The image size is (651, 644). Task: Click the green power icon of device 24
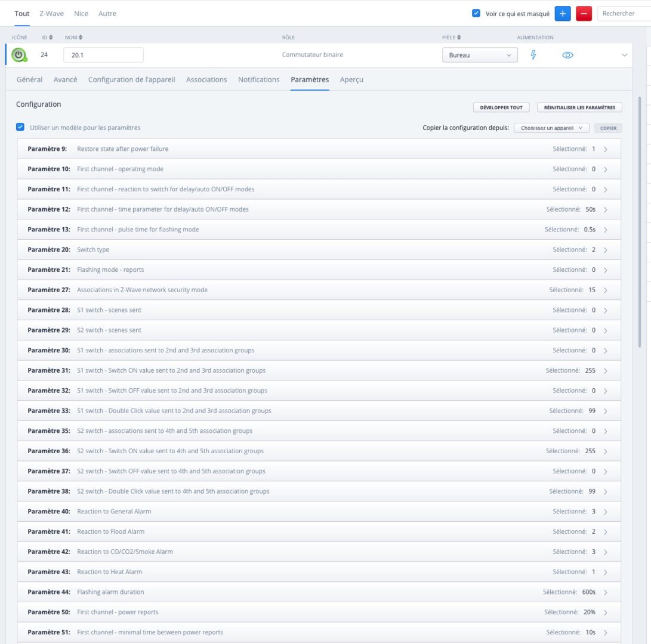(x=20, y=55)
